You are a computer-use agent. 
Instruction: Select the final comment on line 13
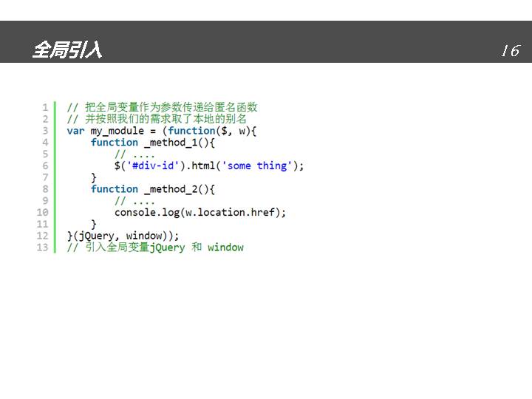click(155, 248)
